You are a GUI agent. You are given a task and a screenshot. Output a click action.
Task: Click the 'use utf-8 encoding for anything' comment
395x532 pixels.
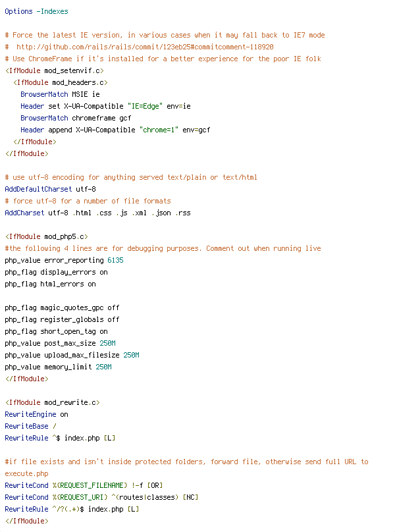click(131, 178)
